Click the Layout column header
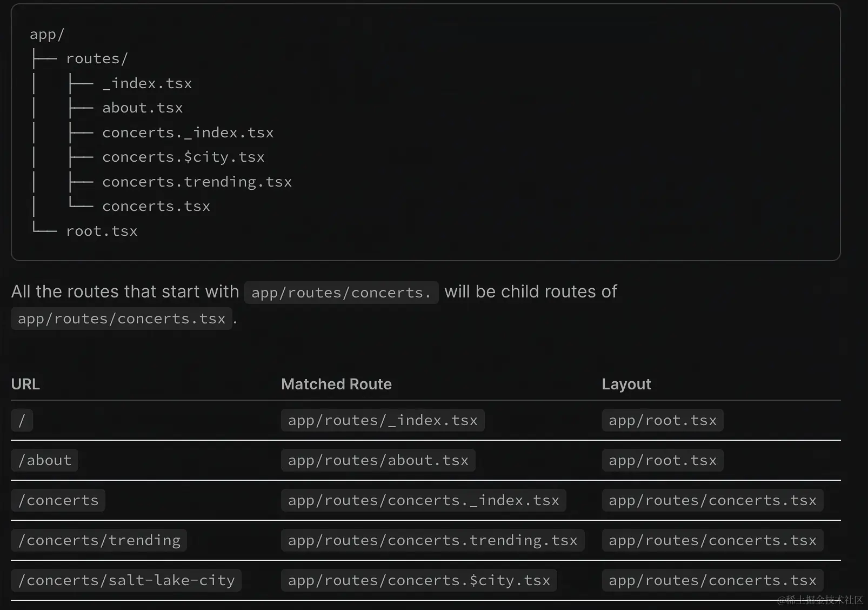 (x=626, y=384)
